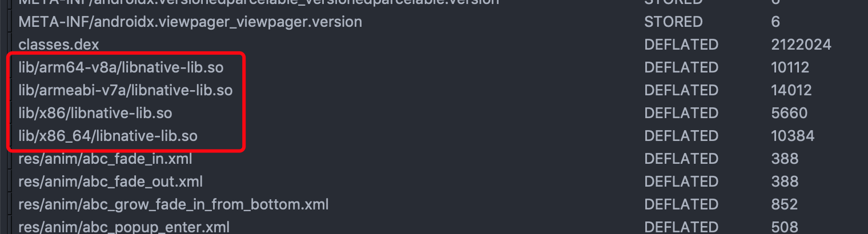The width and height of the screenshot is (868, 234).
Task: Click DEFLATED value beside classes.dex
Action: (681, 45)
